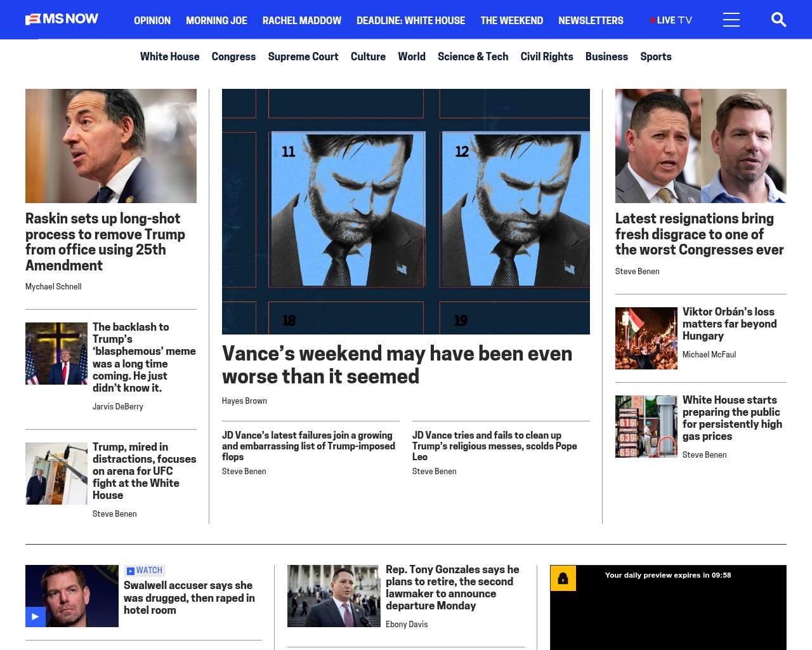Click the MS NOW logo

[62, 19]
